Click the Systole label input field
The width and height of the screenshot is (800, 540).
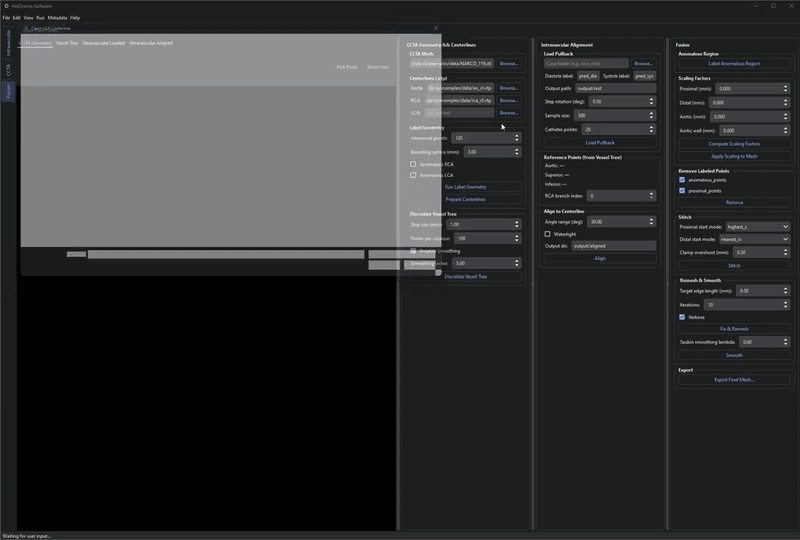point(644,76)
